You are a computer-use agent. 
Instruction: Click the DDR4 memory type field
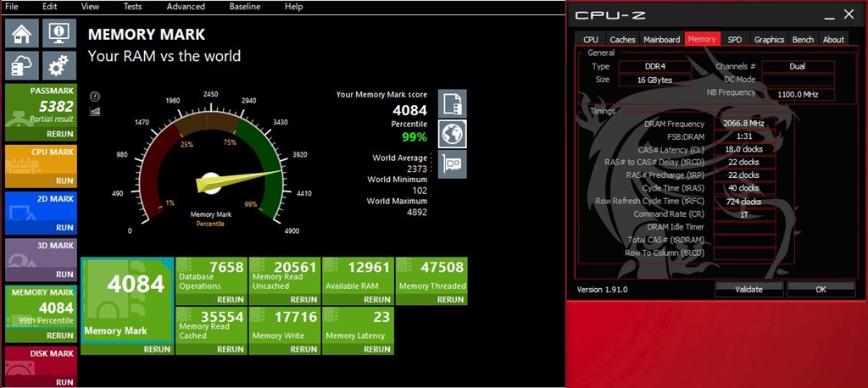pyautogui.click(x=655, y=66)
